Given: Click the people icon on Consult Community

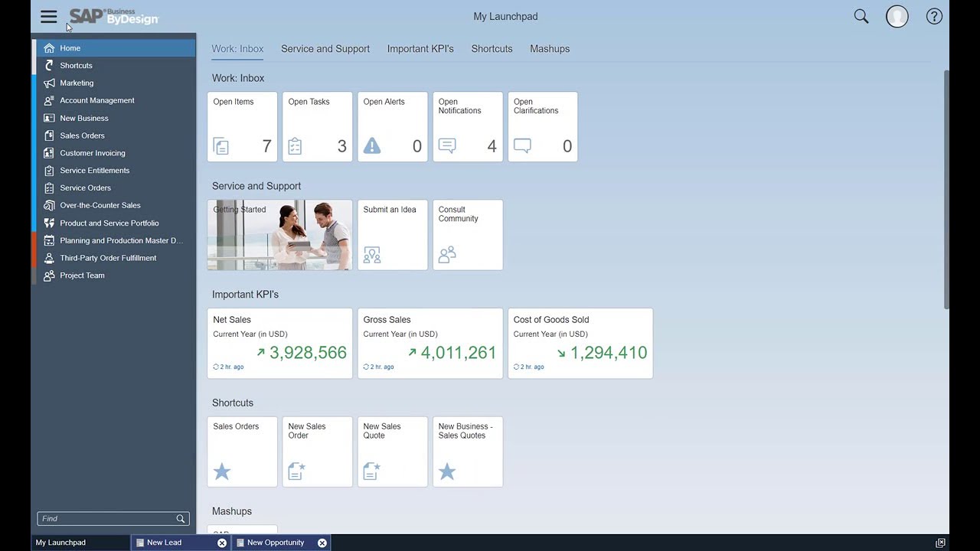Looking at the screenshot, I should 447,255.
